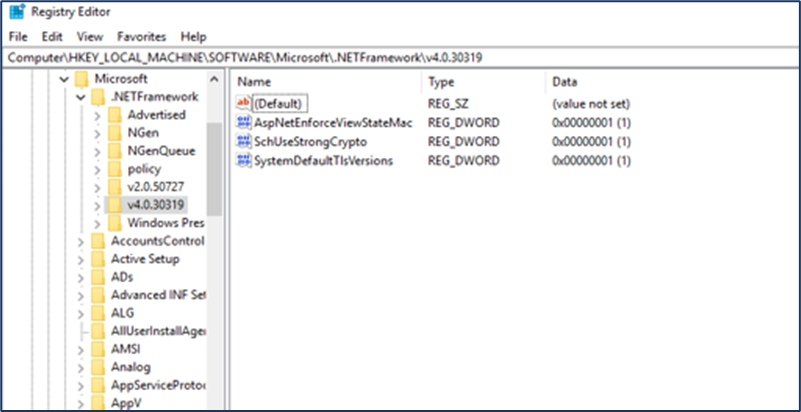Click the SystemDefaultTlsVersions DWORD icon
801x412 pixels.
pyautogui.click(x=243, y=161)
